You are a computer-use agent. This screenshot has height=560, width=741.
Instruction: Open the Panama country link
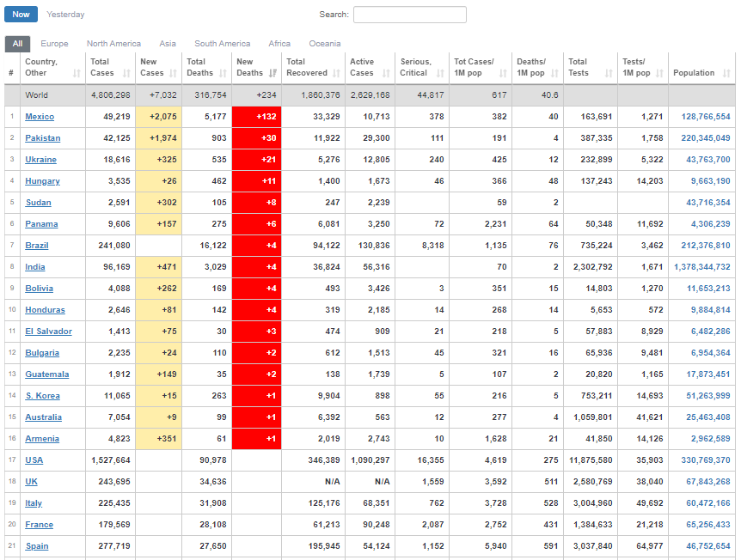pos(41,224)
